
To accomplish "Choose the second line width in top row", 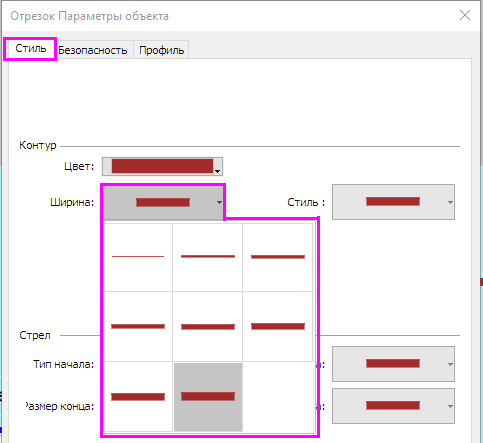I will pyautogui.click(x=208, y=257).
